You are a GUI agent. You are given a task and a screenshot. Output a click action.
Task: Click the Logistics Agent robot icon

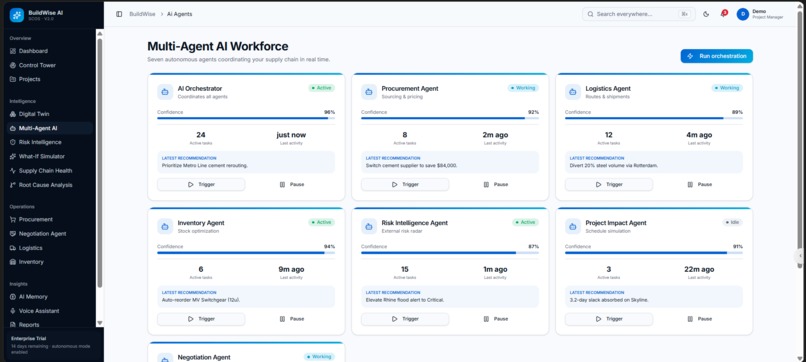573,92
